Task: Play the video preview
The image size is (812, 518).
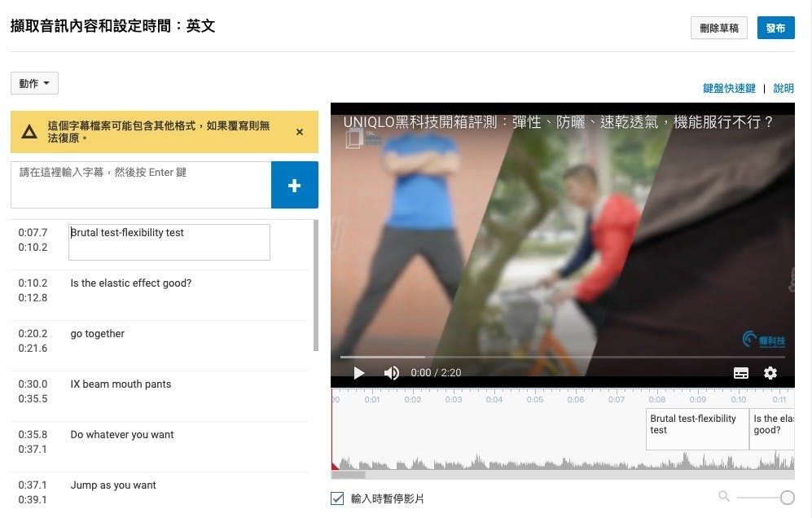Action: 359,373
